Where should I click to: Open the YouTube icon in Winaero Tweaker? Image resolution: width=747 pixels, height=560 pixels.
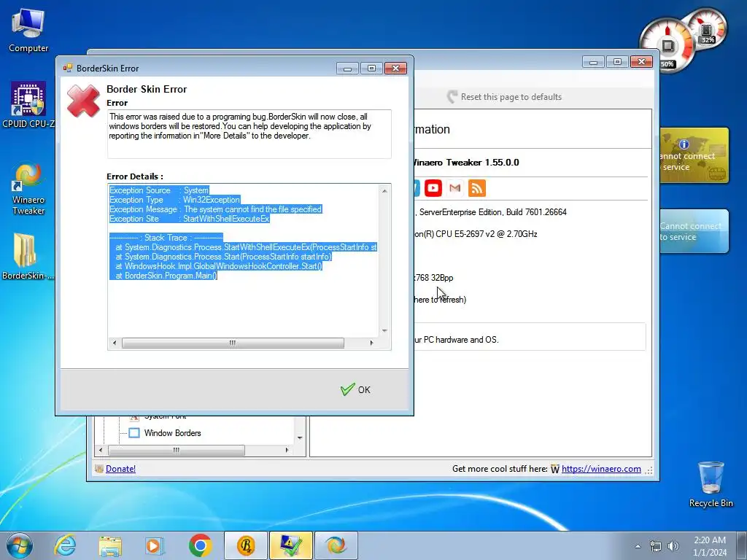coord(433,188)
